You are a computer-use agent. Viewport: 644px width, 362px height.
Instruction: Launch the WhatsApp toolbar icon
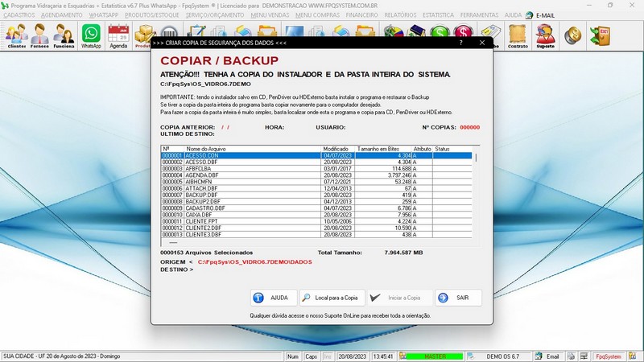91,35
